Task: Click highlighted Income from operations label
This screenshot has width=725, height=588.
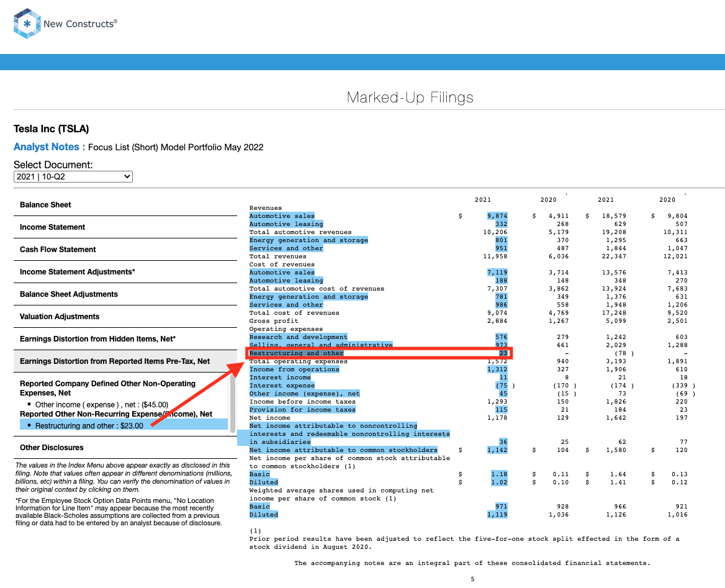Action: pos(294,369)
